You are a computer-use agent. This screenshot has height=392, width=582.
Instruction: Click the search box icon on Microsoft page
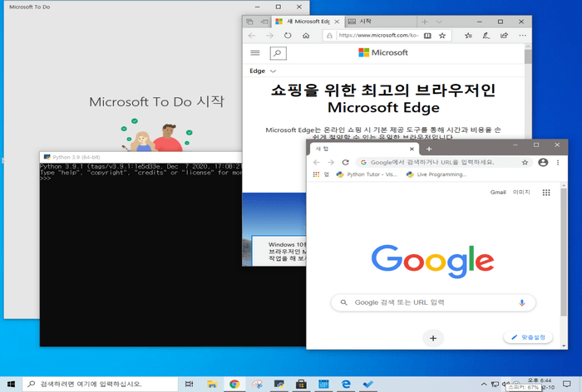[278, 53]
